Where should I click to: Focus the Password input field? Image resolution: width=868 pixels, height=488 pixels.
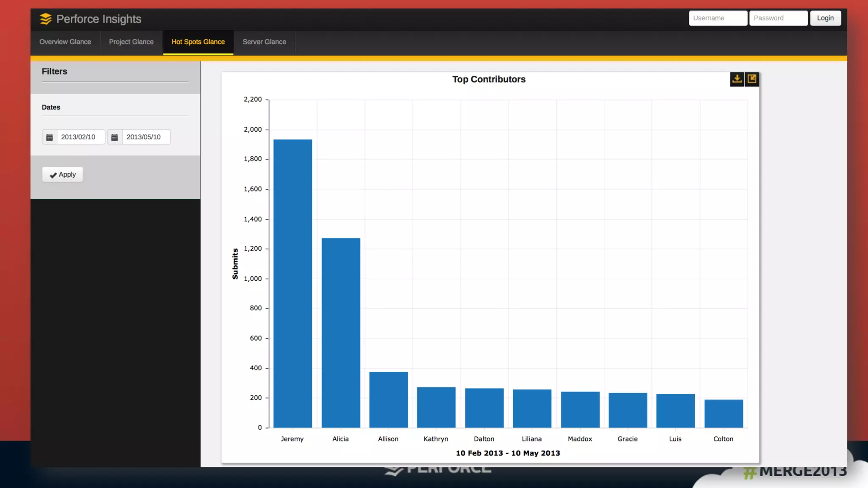[778, 18]
